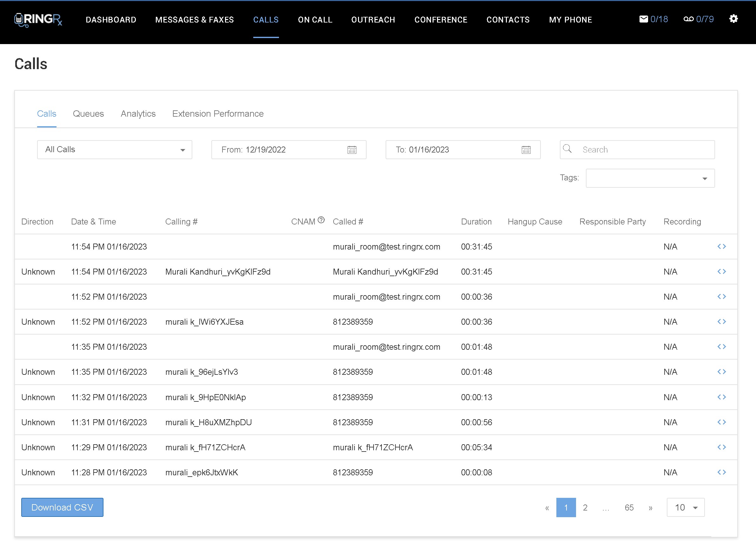Screen dimensions: 756x553
Task: Open the All Calls filter dropdown
Action: point(115,150)
